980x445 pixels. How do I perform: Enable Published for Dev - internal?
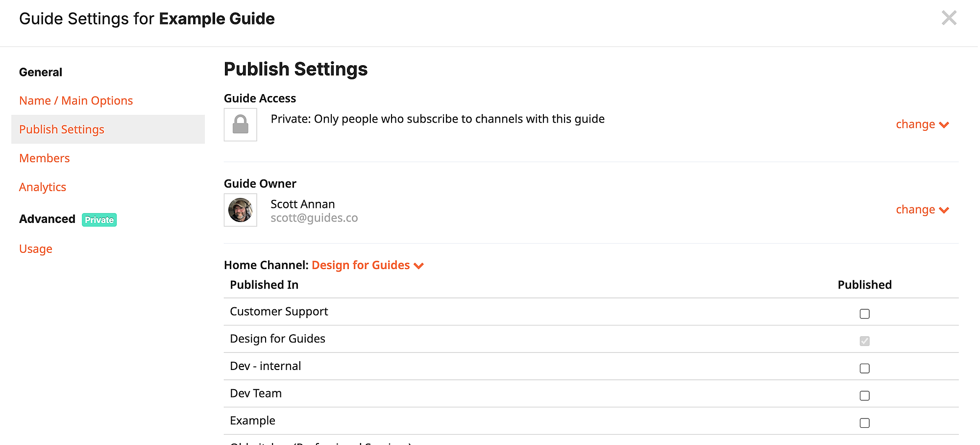[864, 369]
